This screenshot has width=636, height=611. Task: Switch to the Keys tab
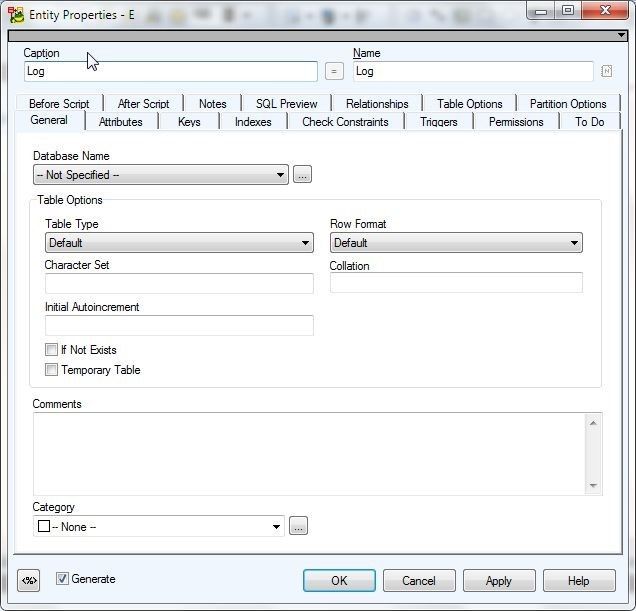click(x=189, y=122)
